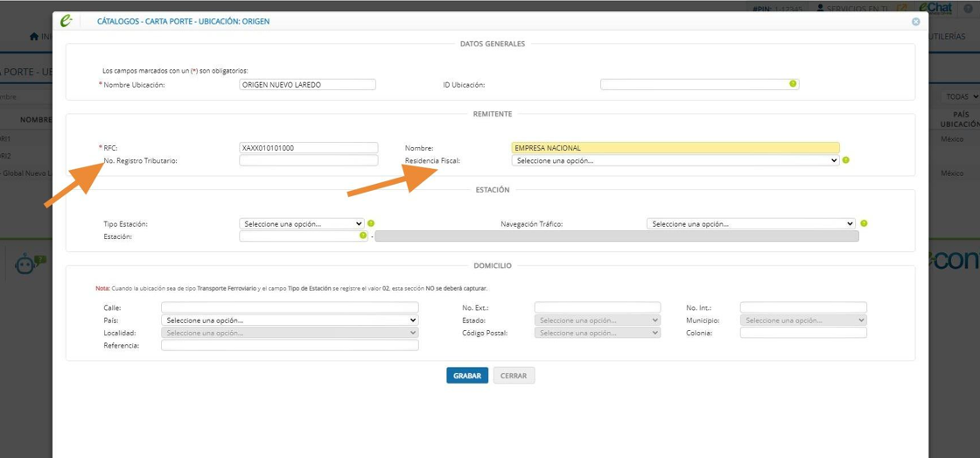Open the Municipio dropdown

(x=803, y=320)
